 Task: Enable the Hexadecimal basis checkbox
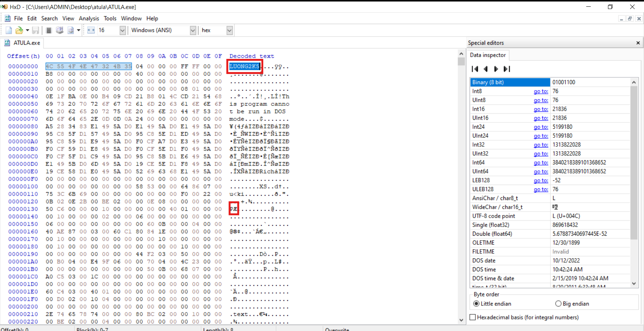[473, 317]
